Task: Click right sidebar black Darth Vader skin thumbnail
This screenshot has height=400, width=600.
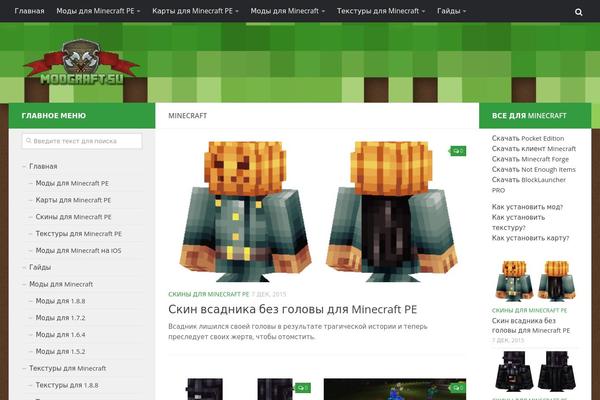Action: pyautogui.click(x=535, y=371)
